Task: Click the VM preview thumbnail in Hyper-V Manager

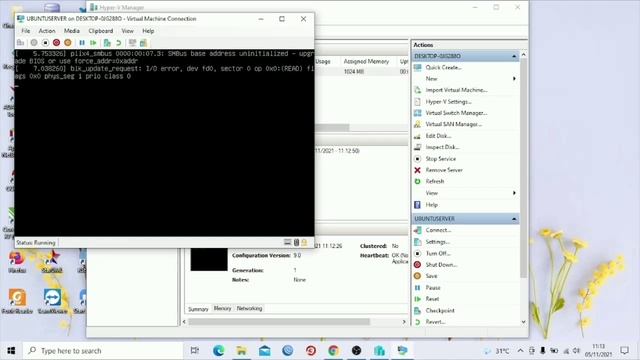Action: click(x=209, y=260)
